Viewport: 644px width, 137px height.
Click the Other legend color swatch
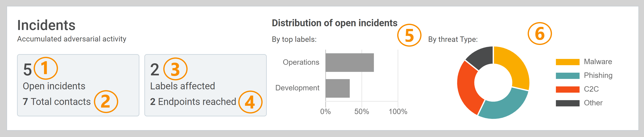click(567, 103)
